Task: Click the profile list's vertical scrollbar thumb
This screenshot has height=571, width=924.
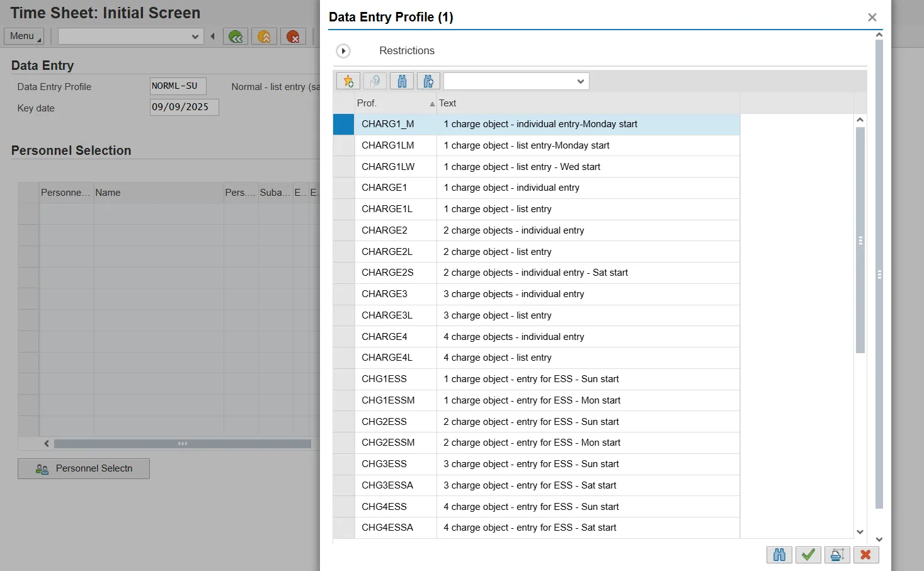Action: point(860,240)
